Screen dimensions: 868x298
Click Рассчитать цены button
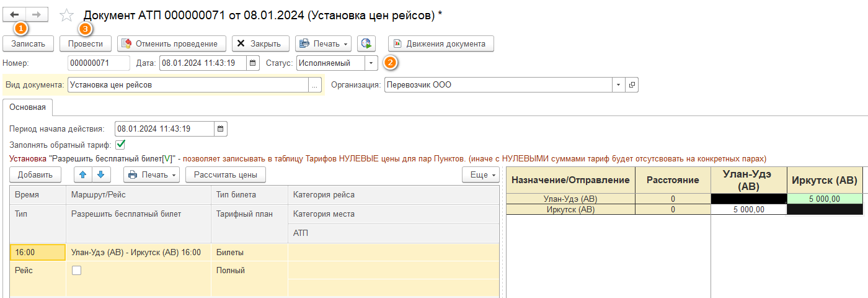pos(226,174)
